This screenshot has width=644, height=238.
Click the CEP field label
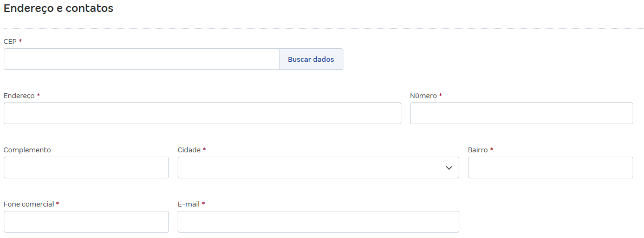pyautogui.click(x=10, y=41)
